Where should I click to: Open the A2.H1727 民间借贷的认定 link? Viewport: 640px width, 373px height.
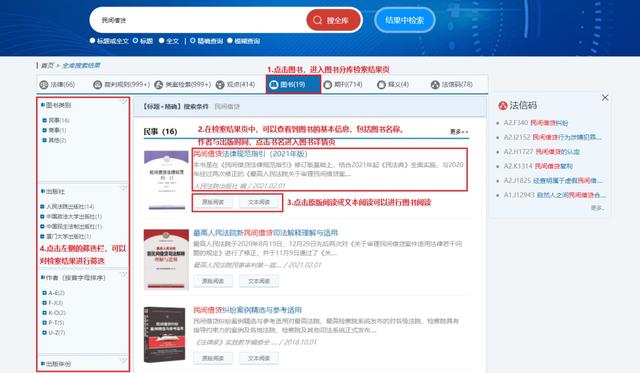(x=541, y=151)
